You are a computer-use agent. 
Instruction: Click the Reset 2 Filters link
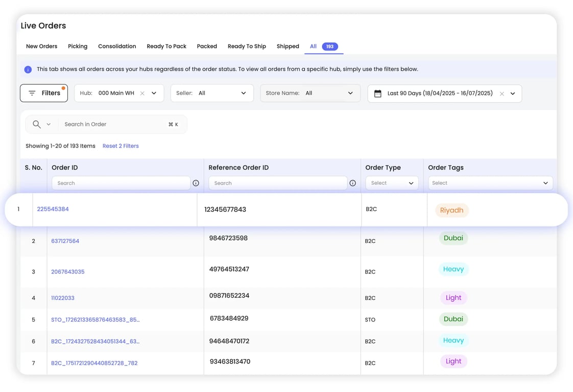tap(121, 146)
